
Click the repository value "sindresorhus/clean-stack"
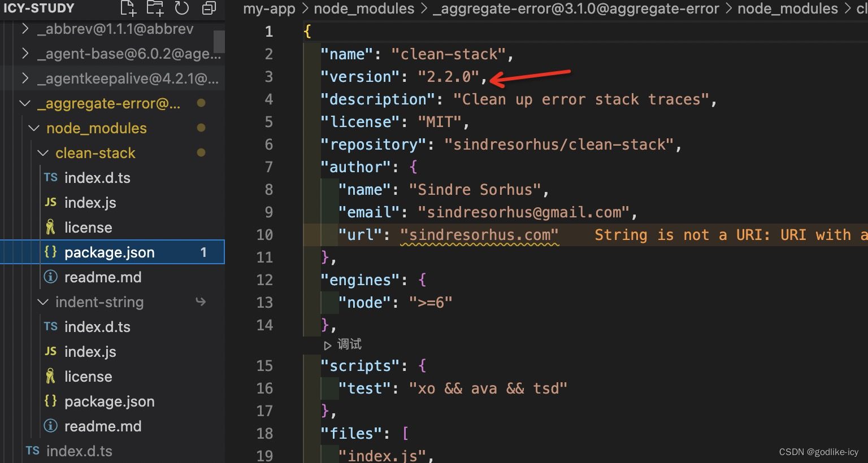(x=559, y=145)
